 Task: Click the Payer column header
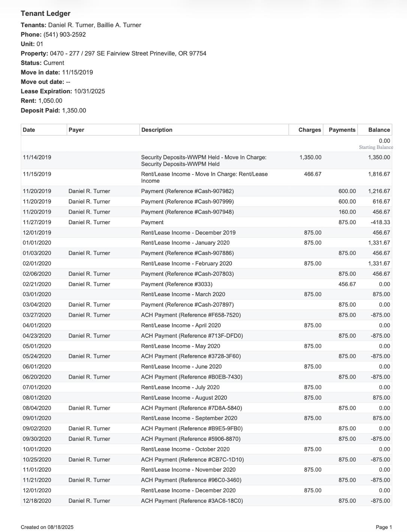[x=76, y=130]
